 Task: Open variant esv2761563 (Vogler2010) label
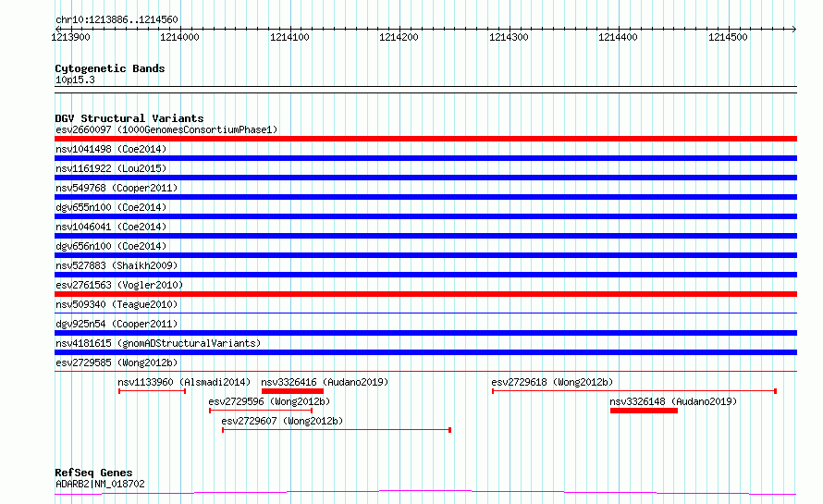click(x=119, y=285)
